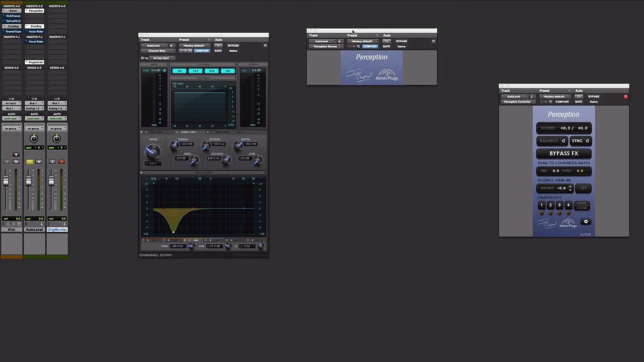Toggle the VOL module in FX chain
Viewport: 644px width, 362px height.
click(x=228, y=71)
